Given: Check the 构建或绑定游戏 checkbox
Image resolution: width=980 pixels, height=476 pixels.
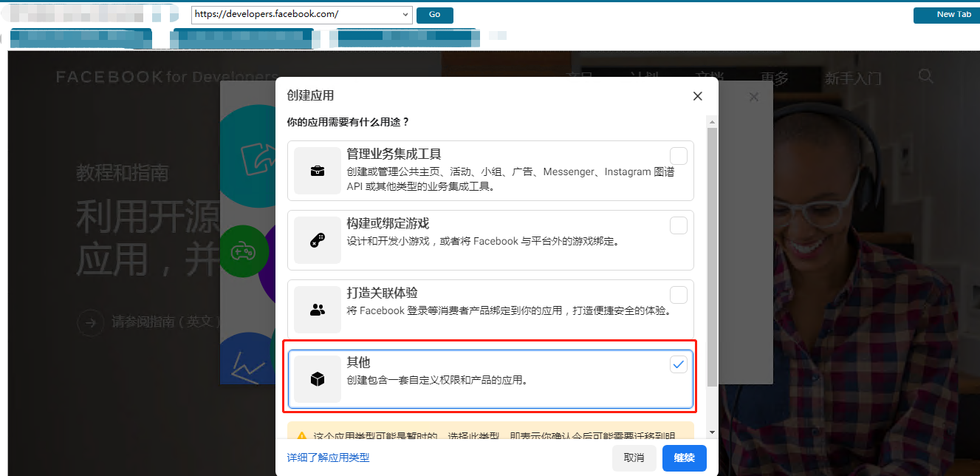Looking at the screenshot, I should [678, 225].
